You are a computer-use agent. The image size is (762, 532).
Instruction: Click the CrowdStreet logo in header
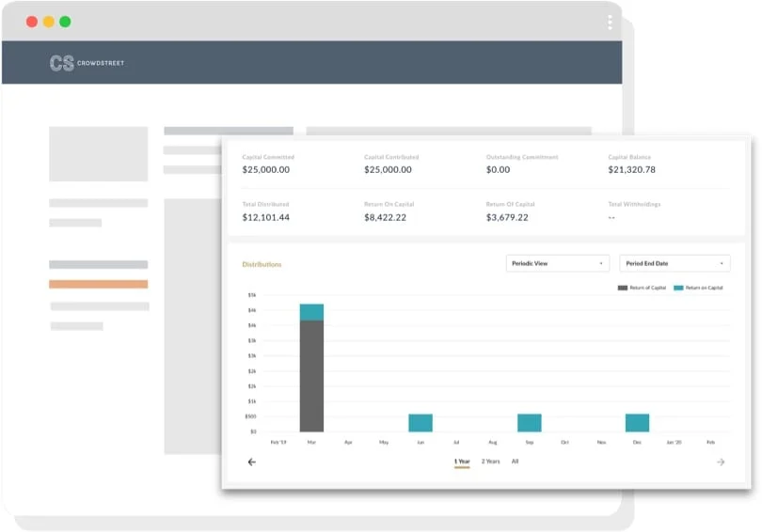[87, 63]
